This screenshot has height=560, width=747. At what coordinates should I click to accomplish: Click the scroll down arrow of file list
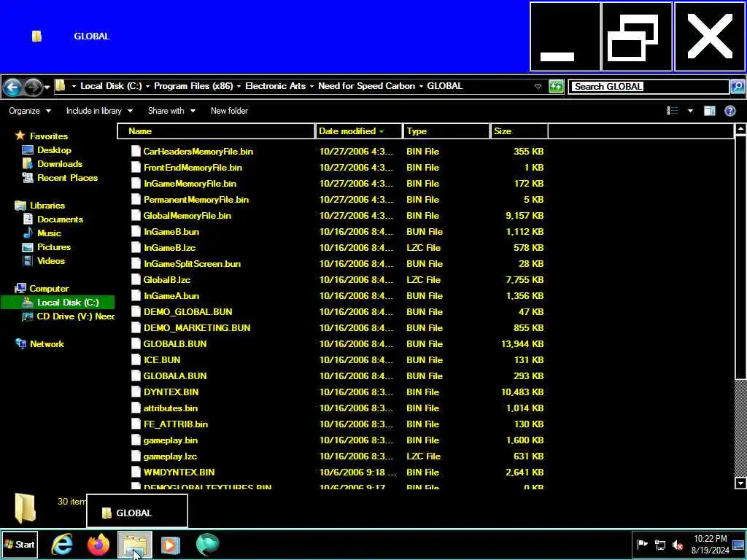pyautogui.click(x=740, y=483)
